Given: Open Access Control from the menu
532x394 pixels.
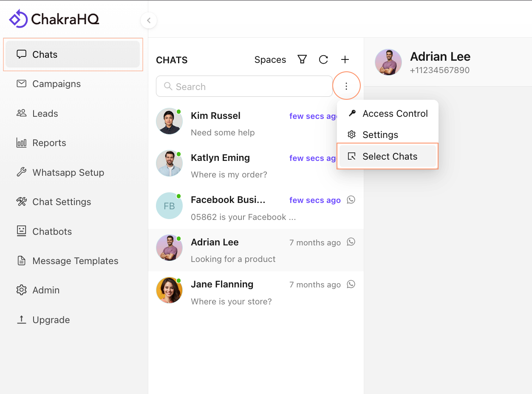Looking at the screenshot, I should pos(395,113).
